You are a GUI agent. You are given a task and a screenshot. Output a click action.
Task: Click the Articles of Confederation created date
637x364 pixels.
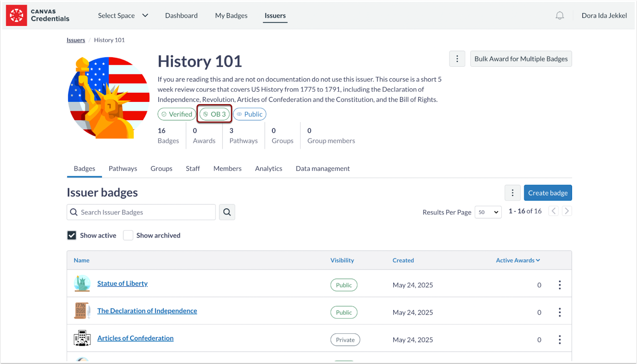pos(413,340)
